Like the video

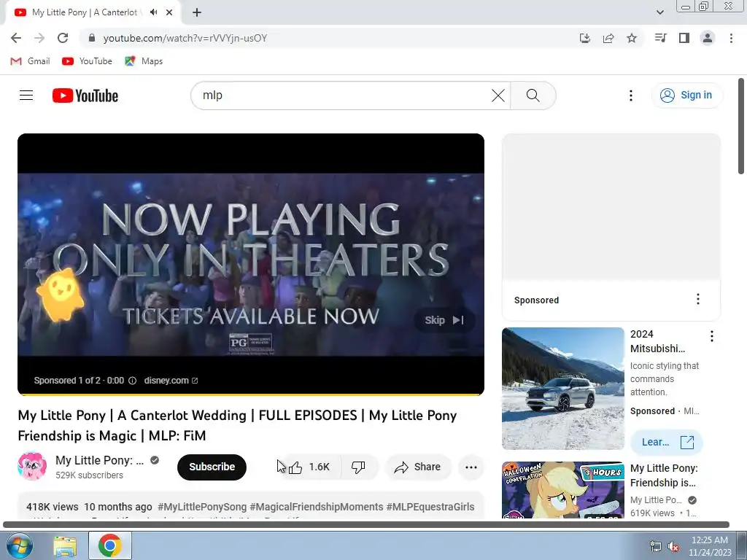(x=309, y=467)
